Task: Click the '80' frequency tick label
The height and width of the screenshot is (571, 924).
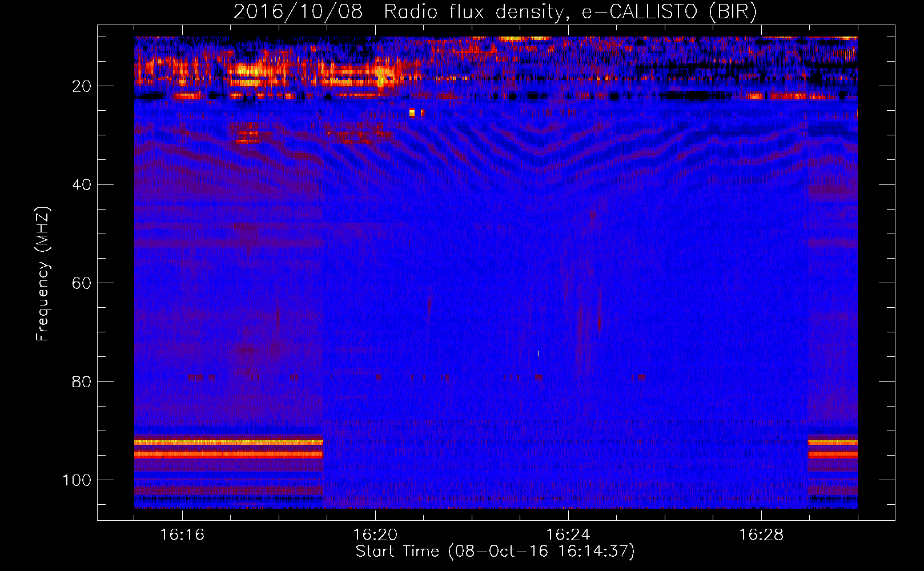Action: (82, 381)
